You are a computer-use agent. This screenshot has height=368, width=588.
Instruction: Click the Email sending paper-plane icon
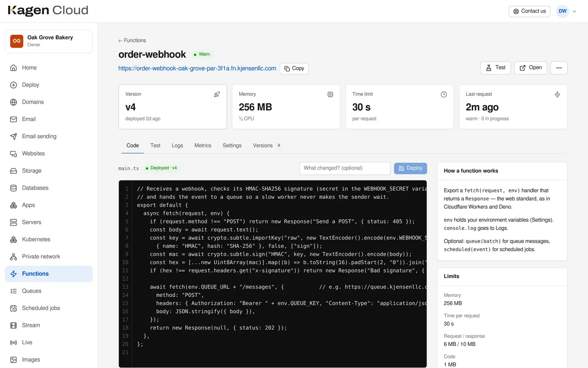pos(13,137)
